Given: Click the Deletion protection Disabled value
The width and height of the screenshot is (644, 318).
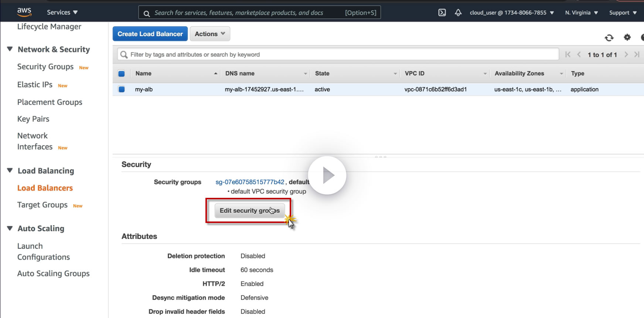Looking at the screenshot, I should pyautogui.click(x=253, y=256).
